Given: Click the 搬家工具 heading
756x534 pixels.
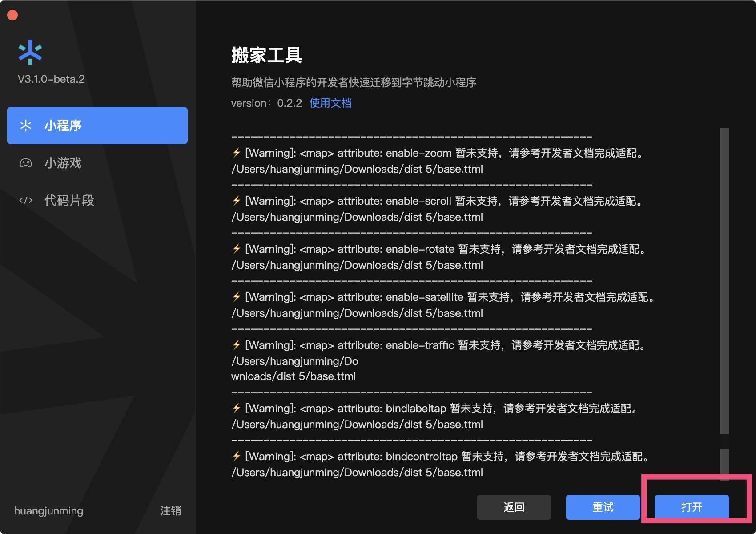Looking at the screenshot, I should pos(267,55).
